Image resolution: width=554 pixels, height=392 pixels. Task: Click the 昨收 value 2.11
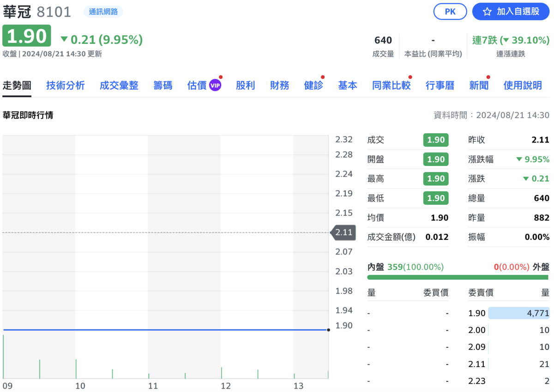(x=541, y=140)
